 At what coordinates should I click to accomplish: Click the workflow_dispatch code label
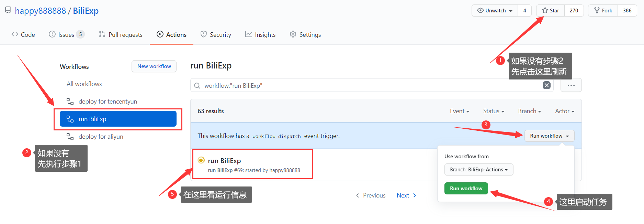pyautogui.click(x=276, y=136)
